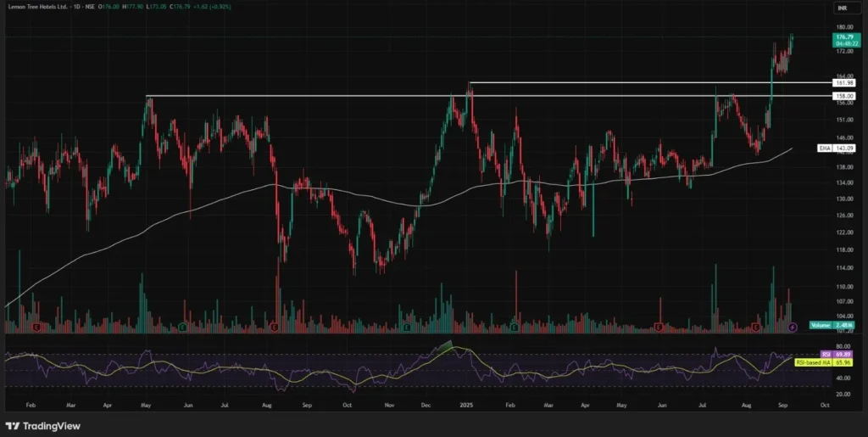868x437 pixels.
Task: Click the RSI 69.89 value label
Action: pyautogui.click(x=837, y=355)
